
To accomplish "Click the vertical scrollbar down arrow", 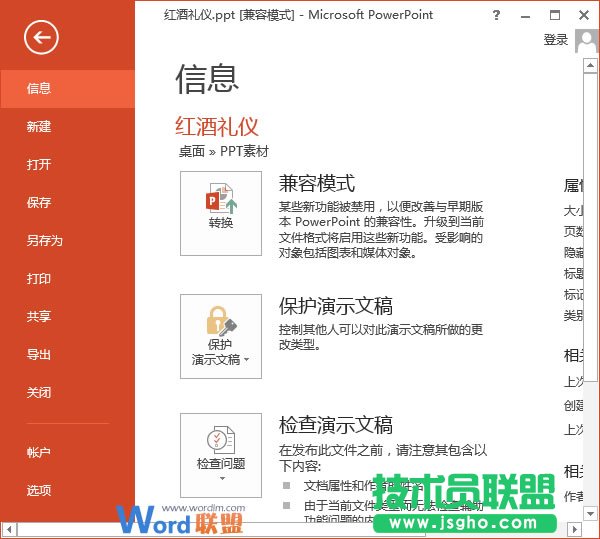I will (590, 513).
